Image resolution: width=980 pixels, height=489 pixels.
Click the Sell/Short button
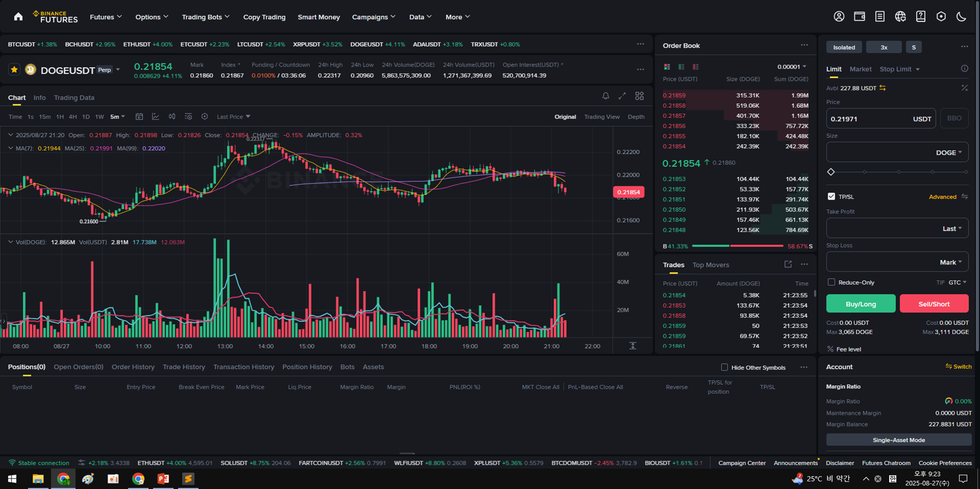pyautogui.click(x=933, y=304)
